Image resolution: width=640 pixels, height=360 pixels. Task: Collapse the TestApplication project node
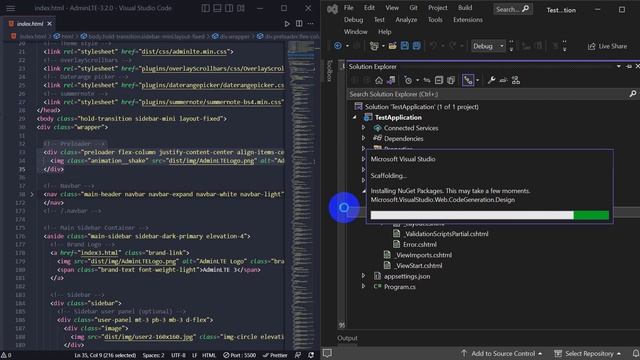pyautogui.click(x=355, y=117)
